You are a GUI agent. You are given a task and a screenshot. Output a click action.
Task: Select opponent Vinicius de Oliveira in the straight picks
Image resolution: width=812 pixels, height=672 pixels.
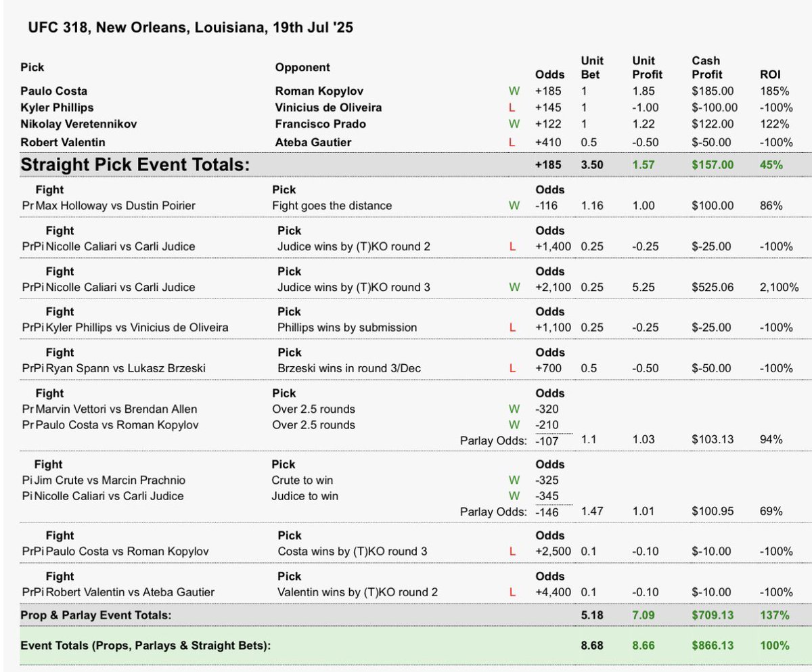tap(328, 107)
